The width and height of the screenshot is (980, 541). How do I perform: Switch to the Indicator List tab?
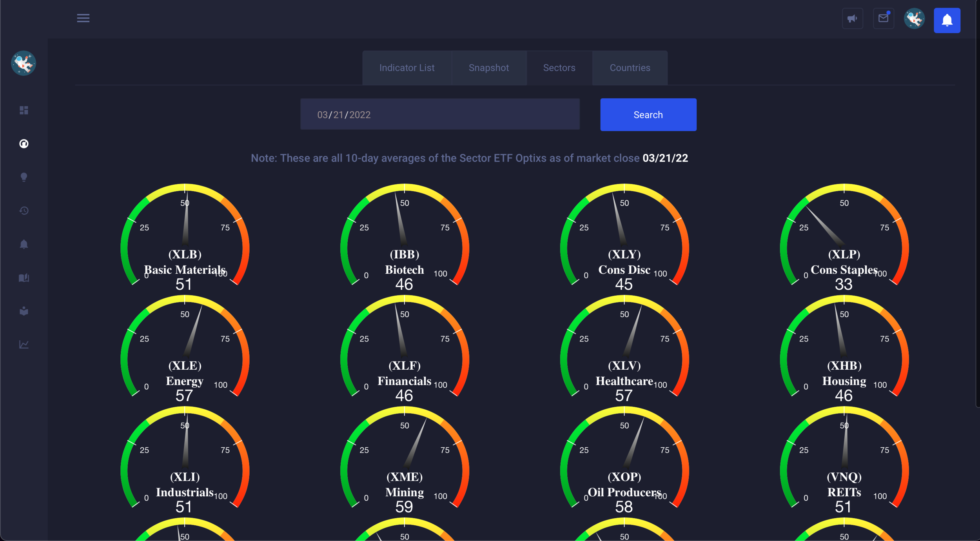pos(407,68)
